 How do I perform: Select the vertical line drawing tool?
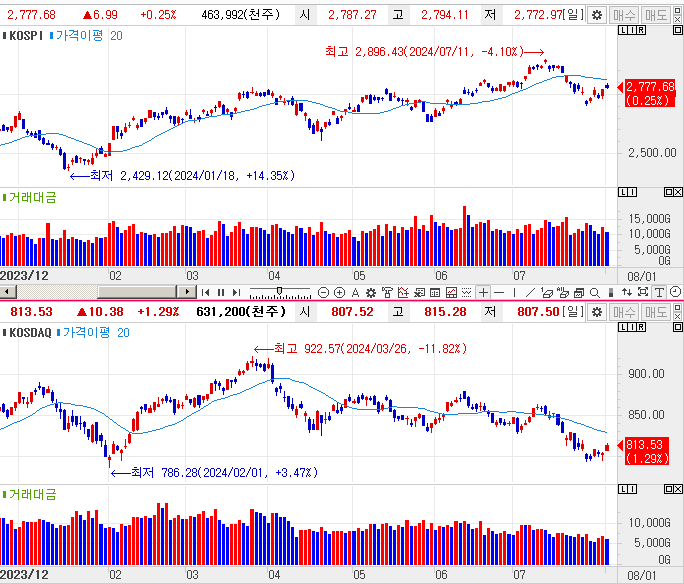[515, 292]
